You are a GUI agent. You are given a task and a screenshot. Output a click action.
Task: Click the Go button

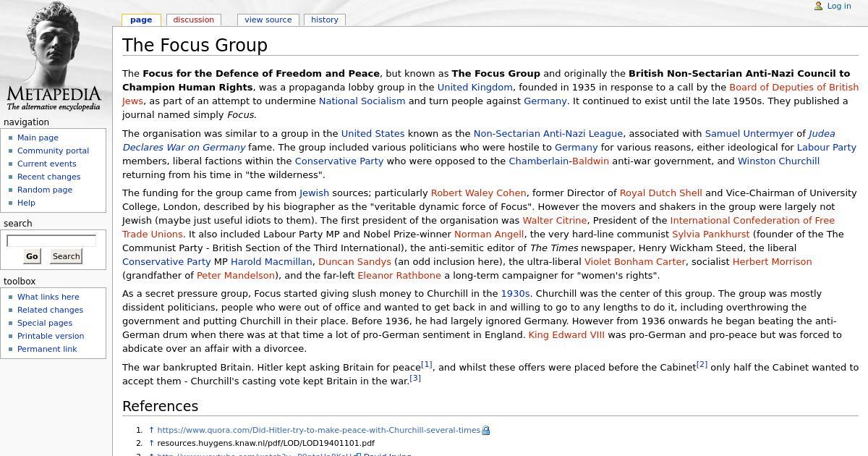click(x=32, y=256)
